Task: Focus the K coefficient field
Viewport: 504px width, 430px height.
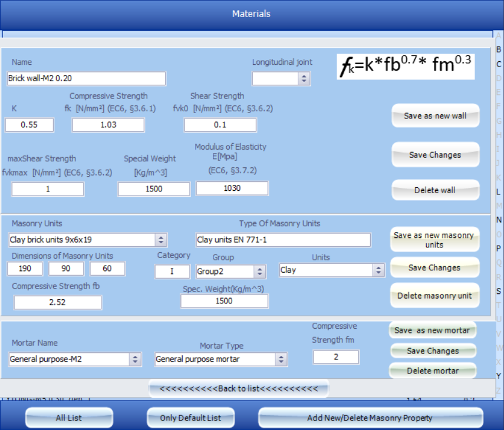Action: pyautogui.click(x=29, y=125)
